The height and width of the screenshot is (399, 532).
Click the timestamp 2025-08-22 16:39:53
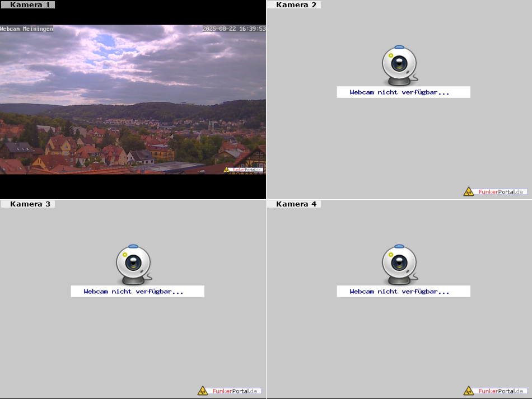234,29
